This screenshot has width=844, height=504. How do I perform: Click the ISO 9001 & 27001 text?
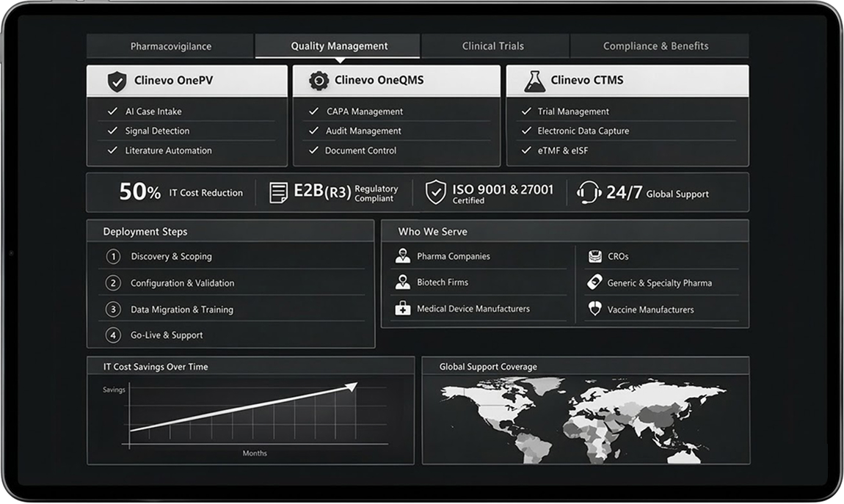[x=502, y=189]
